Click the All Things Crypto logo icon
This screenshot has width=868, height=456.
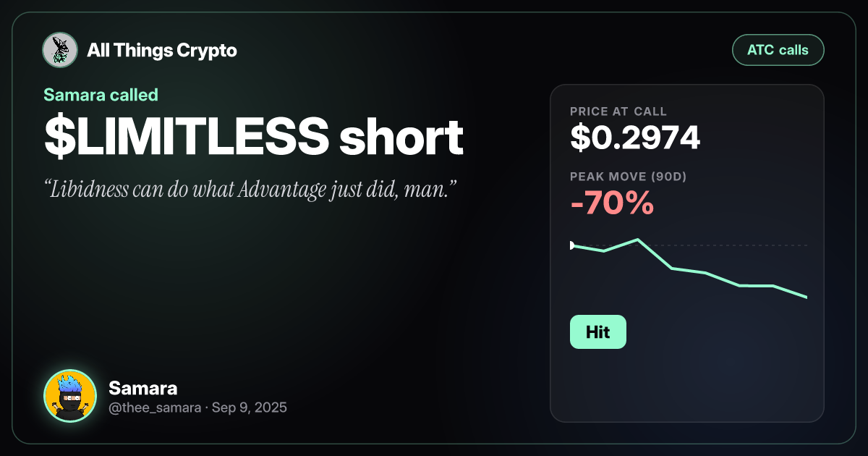[60, 51]
